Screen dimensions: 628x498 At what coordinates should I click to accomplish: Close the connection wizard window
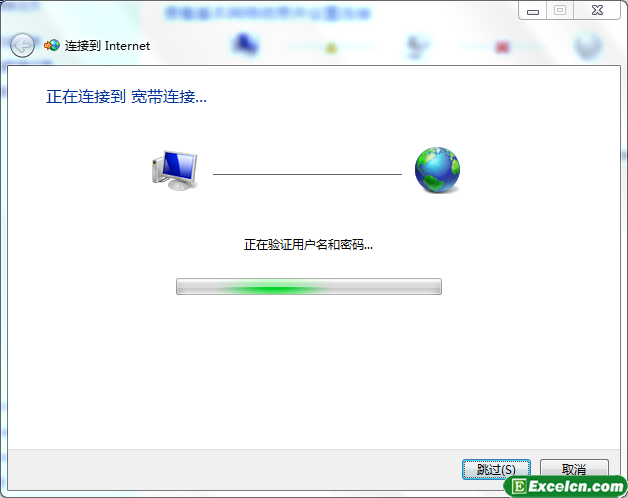click(x=597, y=10)
